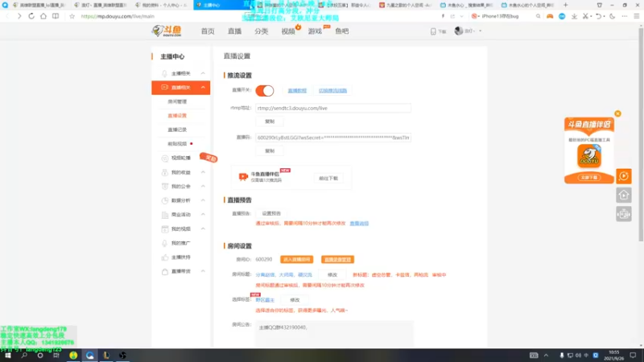
Task: Click the 直播教程 link
Action: point(297,91)
